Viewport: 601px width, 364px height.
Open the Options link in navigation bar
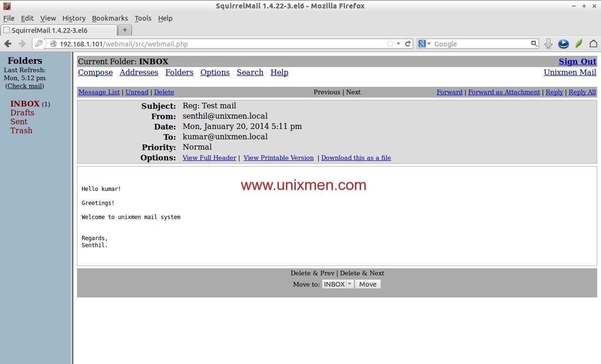coord(215,72)
